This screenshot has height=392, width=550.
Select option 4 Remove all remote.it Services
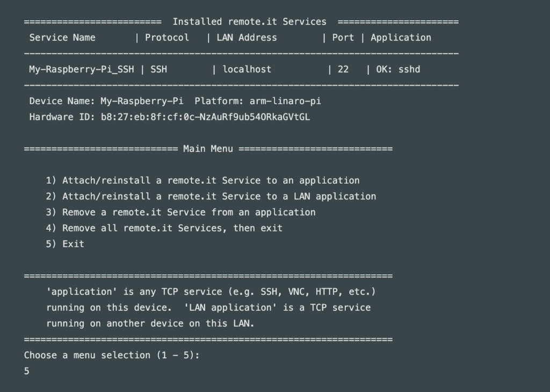coord(164,228)
